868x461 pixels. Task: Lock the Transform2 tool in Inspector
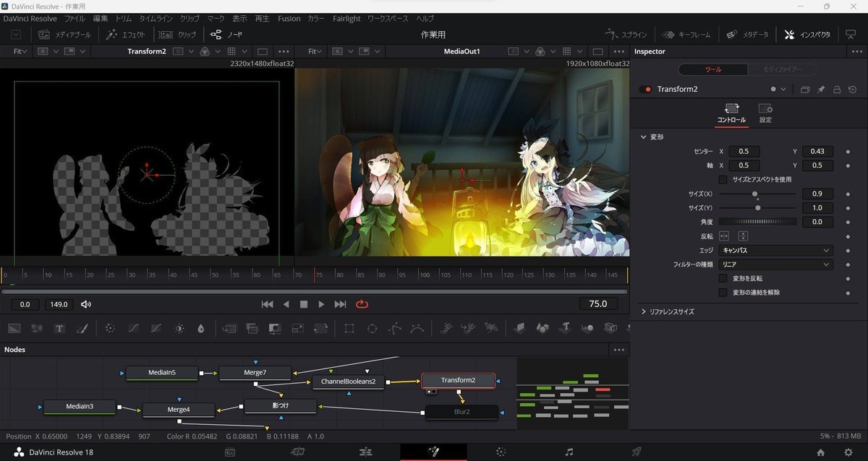coord(837,90)
